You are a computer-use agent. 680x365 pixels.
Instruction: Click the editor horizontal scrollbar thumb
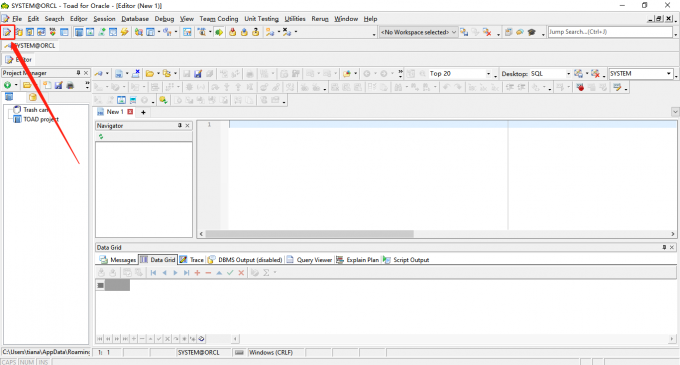pos(309,234)
